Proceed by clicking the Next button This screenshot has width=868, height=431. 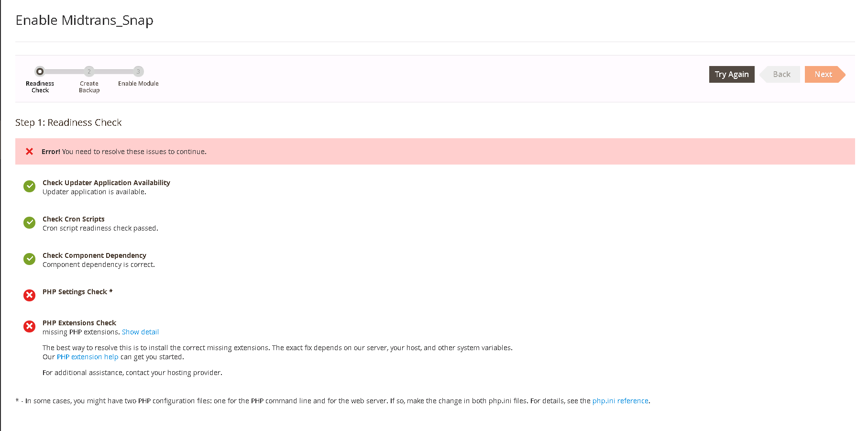(824, 74)
